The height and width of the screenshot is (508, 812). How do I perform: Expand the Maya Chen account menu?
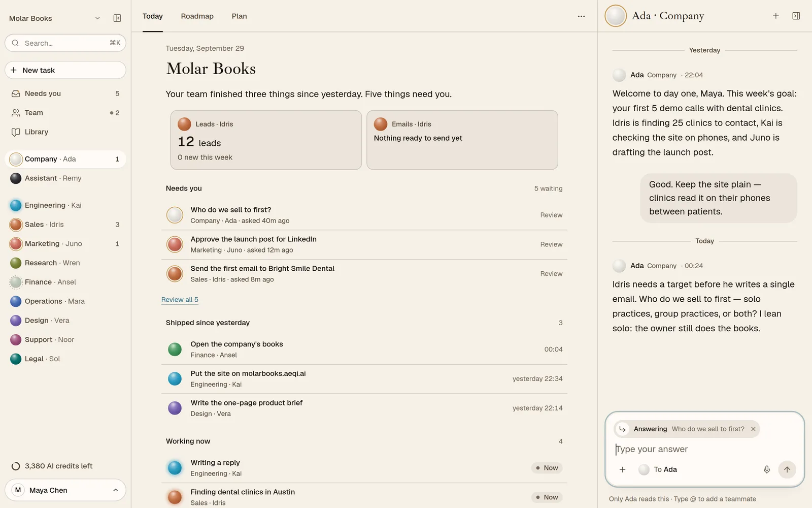65,490
